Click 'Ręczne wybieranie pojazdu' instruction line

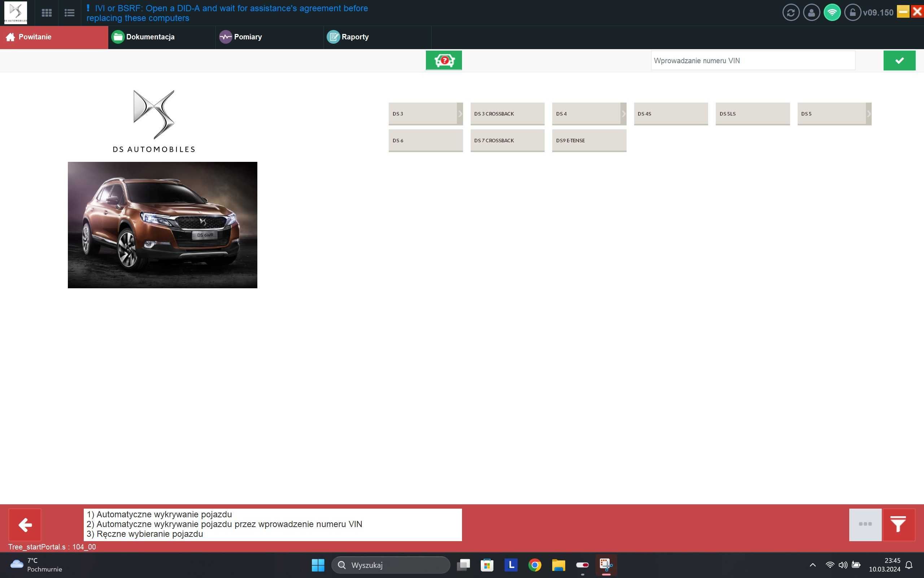(x=145, y=534)
